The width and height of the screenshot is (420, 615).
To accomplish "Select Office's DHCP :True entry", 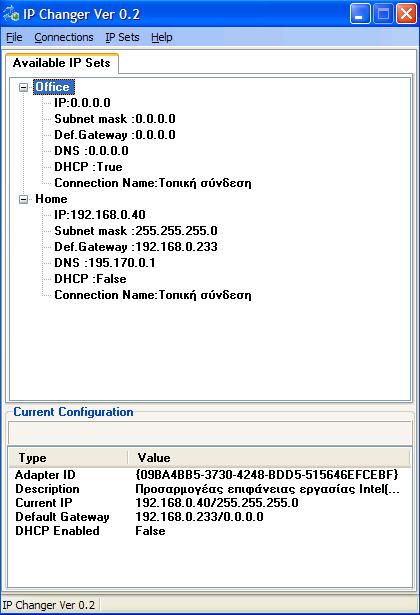I will point(88,167).
